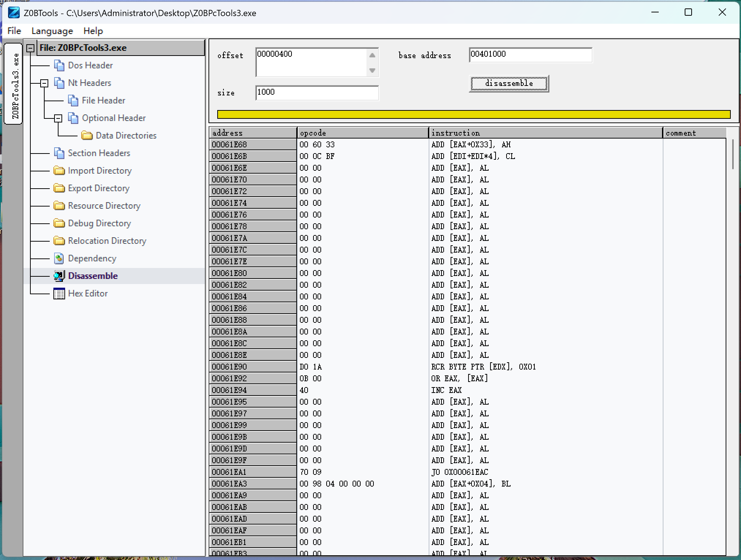Image resolution: width=741 pixels, height=560 pixels.
Task: Select File Header in the tree
Action: click(104, 101)
